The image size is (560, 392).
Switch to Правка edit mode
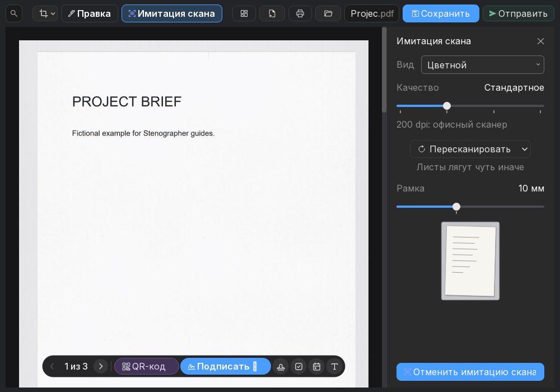click(90, 13)
